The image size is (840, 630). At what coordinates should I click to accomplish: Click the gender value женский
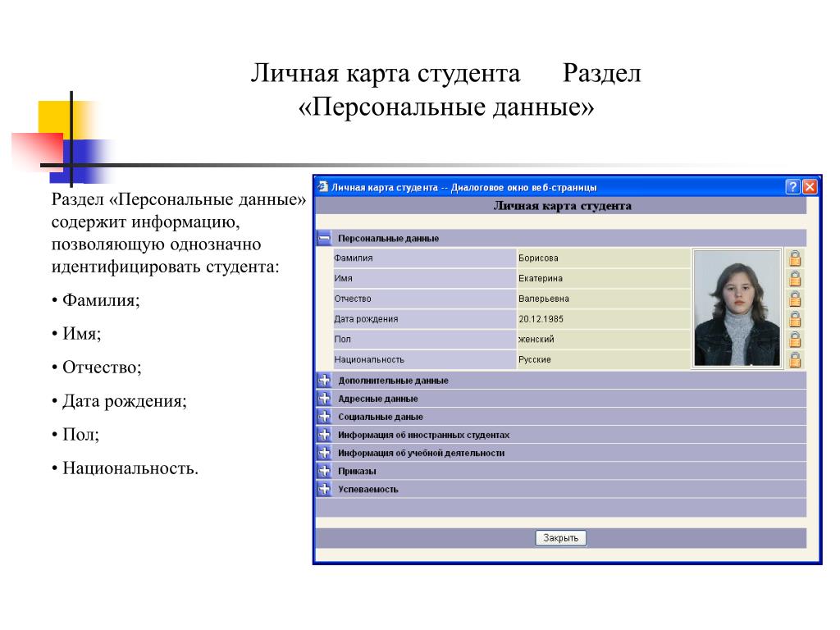click(536, 340)
